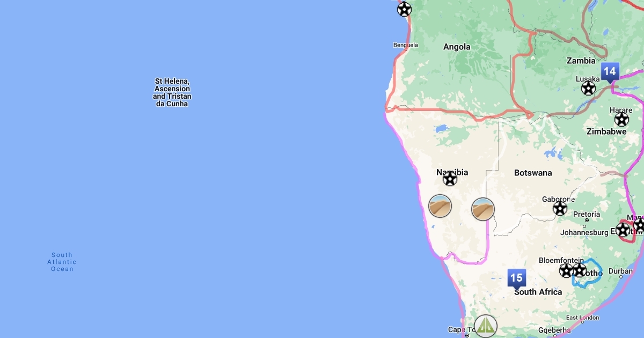The image size is (644, 338).
Task: Click the green tent marker near Cape Town
Action: tap(486, 326)
